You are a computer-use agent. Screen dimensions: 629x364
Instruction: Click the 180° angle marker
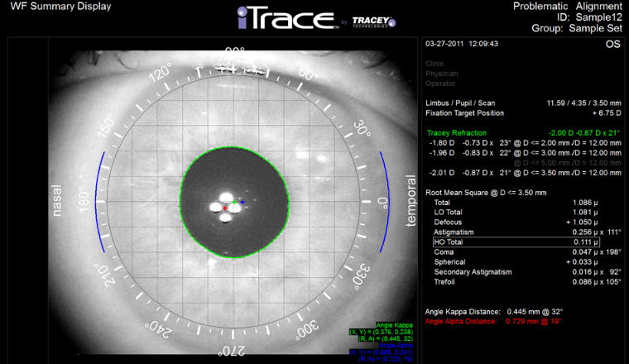click(x=84, y=199)
